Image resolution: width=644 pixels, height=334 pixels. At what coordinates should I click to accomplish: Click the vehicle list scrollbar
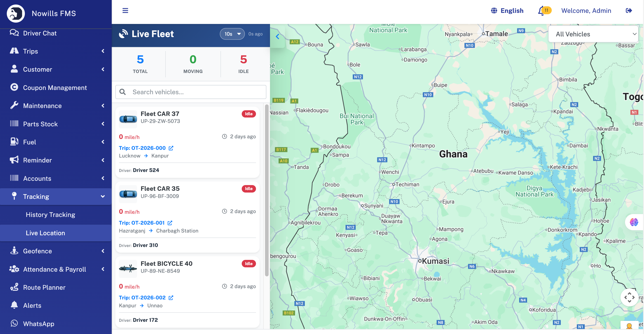pos(267,190)
